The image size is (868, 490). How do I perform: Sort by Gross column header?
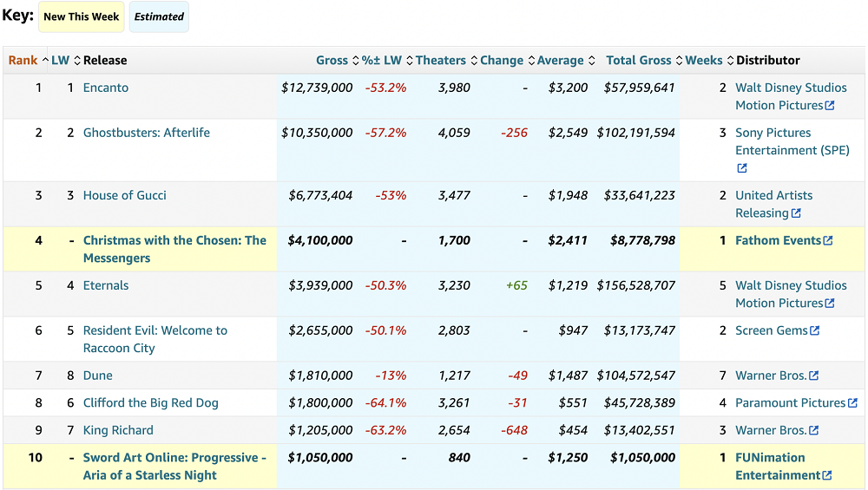(332, 61)
